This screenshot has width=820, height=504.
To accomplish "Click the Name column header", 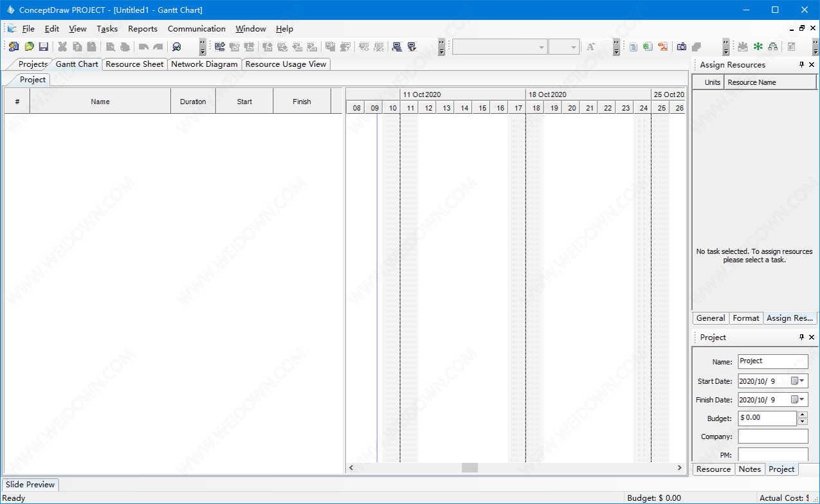I will click(x=100, y=102).
